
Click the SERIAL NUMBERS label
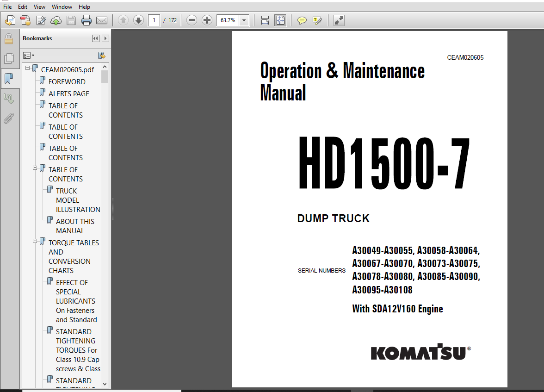coord(321,270)
